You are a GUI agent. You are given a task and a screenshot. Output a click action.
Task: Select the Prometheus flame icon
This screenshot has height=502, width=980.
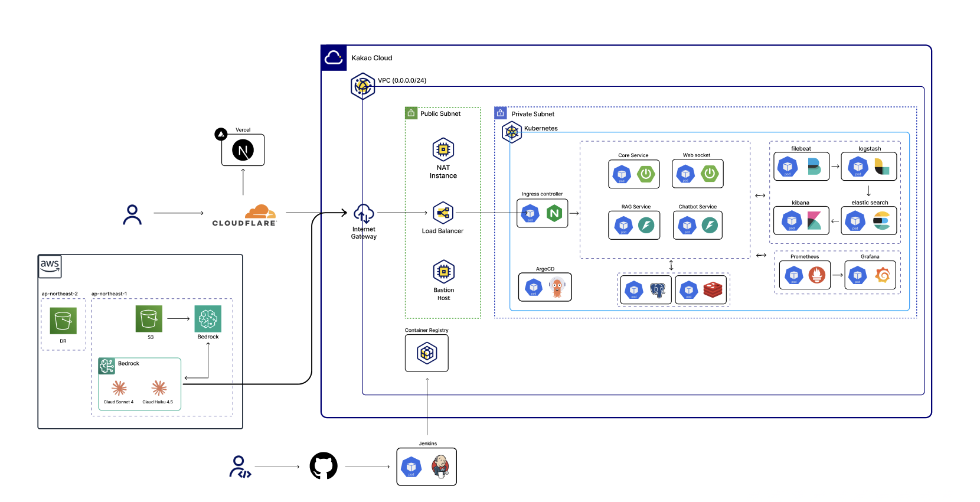(x=817, y=275)
